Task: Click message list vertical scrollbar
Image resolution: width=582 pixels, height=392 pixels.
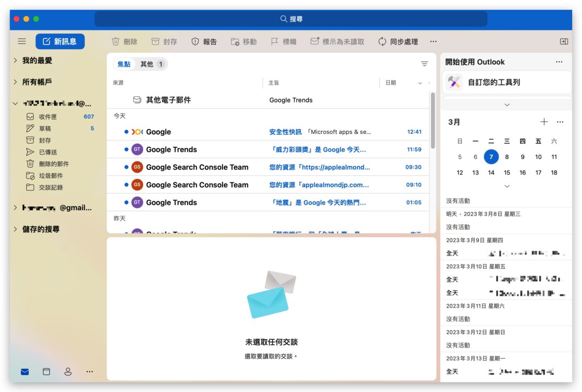Action: 433,120
